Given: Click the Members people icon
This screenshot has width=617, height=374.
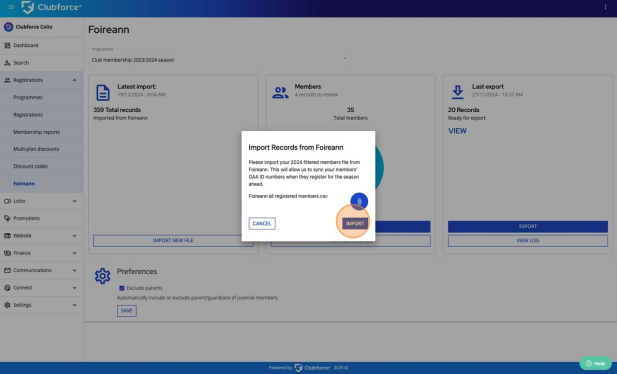Looking at the screenshot, I should pyautogui.click(x=280, y=93).
